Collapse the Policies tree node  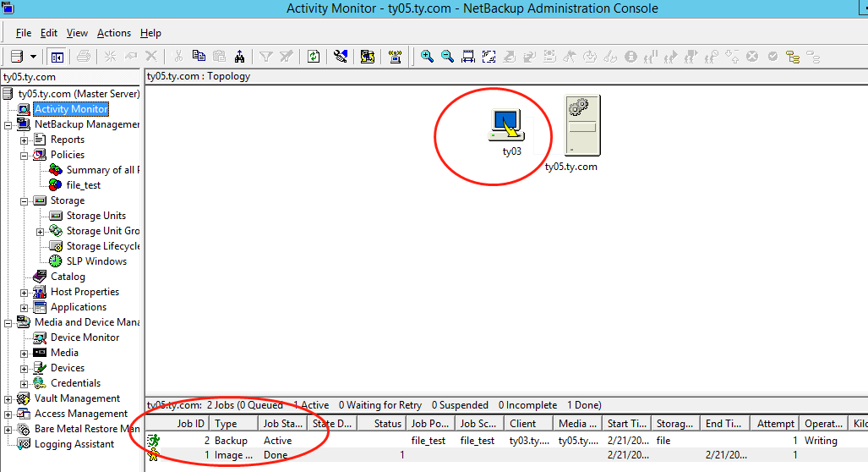coord(24,156)
